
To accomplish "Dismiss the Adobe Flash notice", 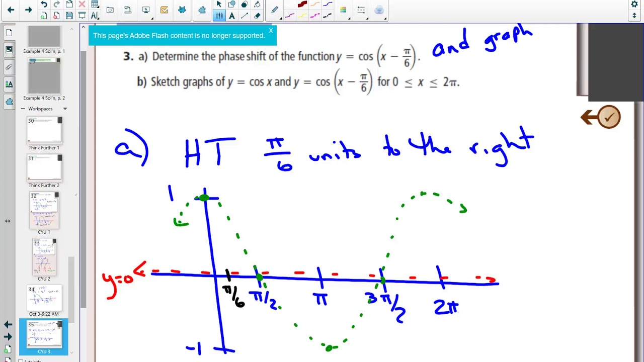I will (271, 31).
